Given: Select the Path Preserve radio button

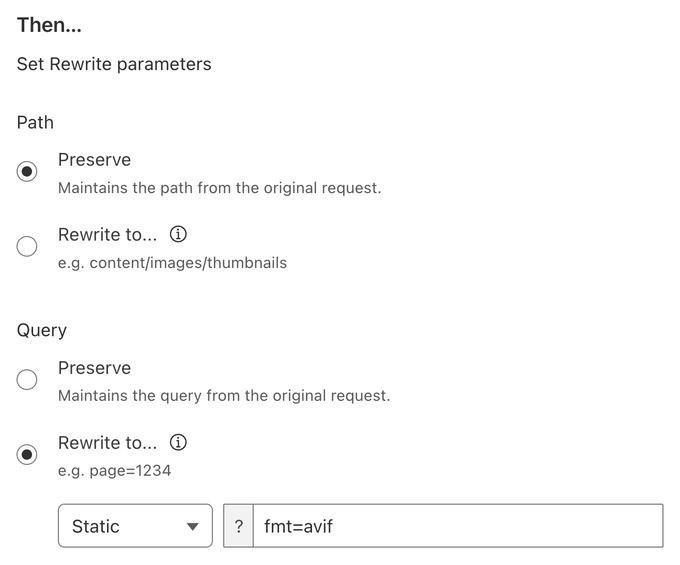Looking at the screenshot, I should click(27, 172).
